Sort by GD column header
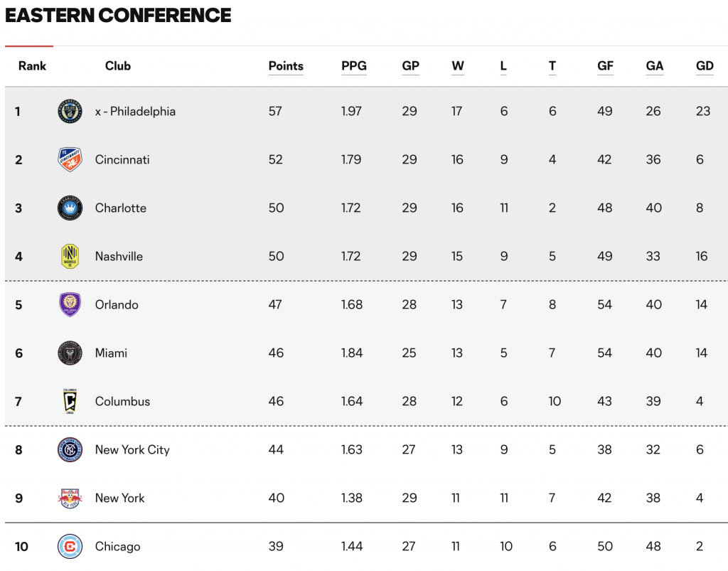 [705, 66]
